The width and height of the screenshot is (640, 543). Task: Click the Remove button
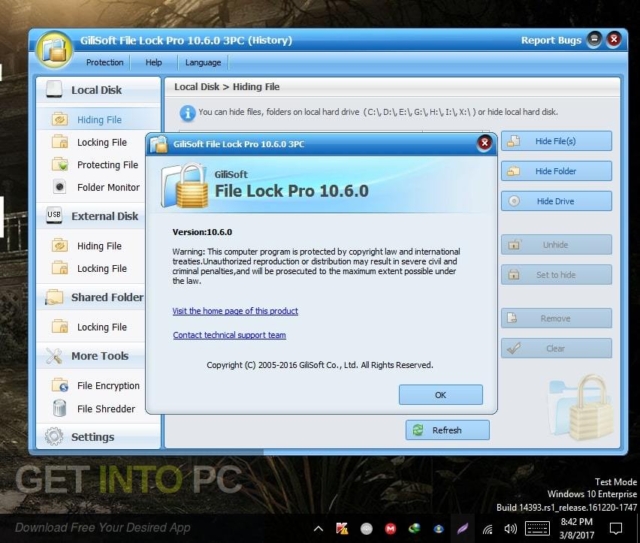tap(556, 318)
